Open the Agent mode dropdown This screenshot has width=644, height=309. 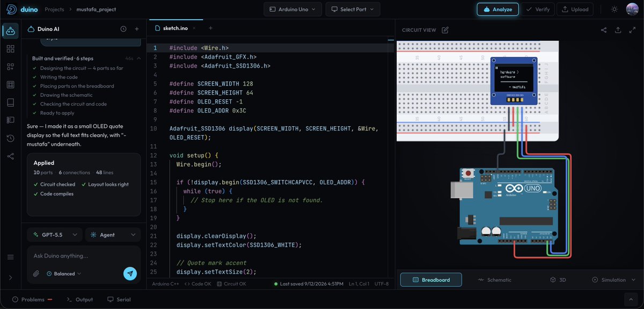113,235
